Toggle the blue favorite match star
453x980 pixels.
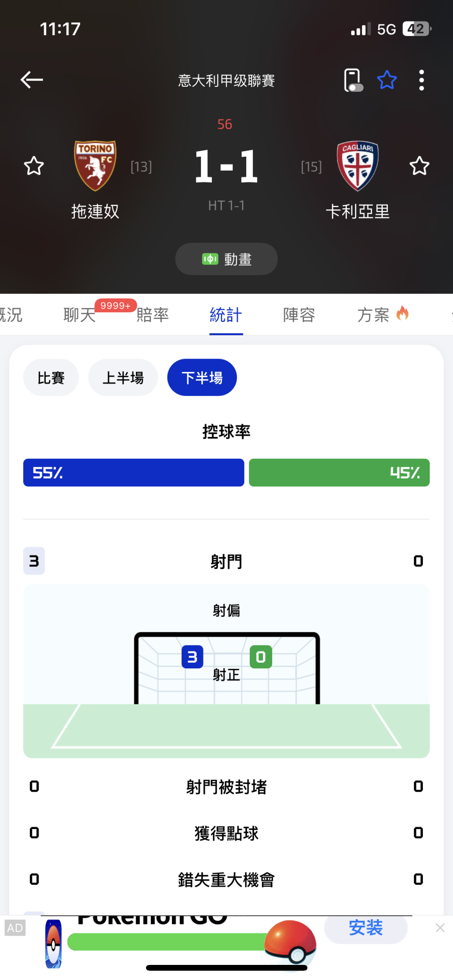[387, 80]
